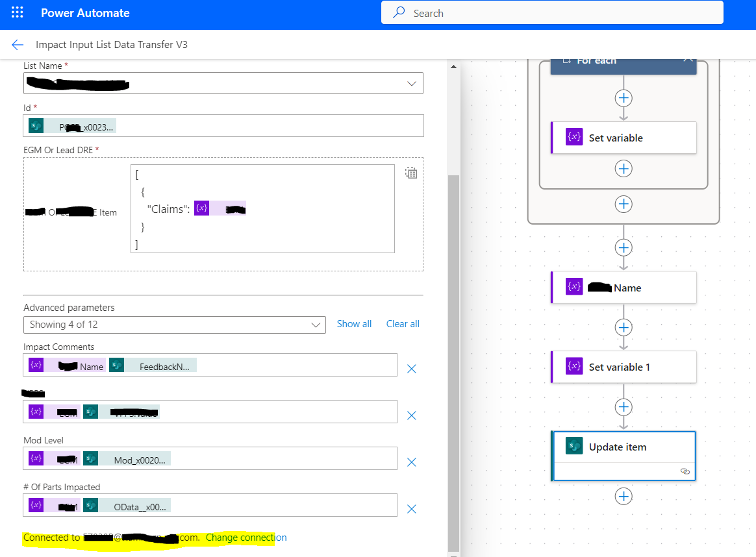Click in the Search box
The image size is (756, 557).
(552, 12)
